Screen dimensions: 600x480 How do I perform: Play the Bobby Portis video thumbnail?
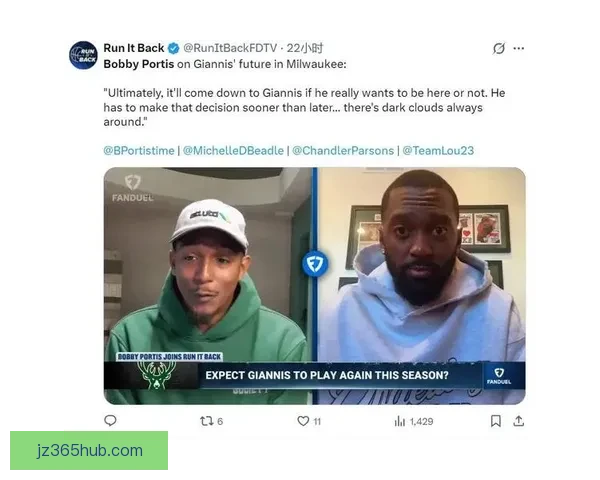pos(315,286)
